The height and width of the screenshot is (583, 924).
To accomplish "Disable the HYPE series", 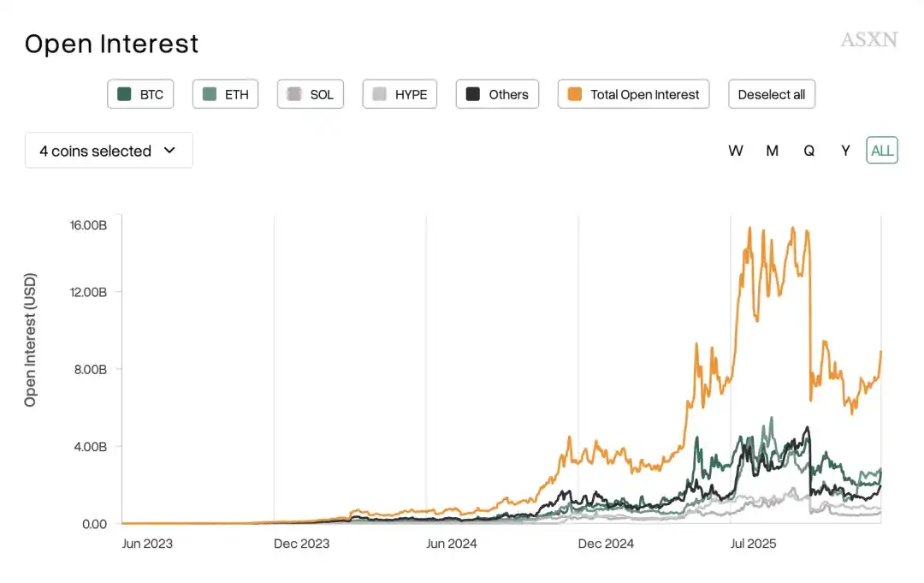I will (399, 94).
